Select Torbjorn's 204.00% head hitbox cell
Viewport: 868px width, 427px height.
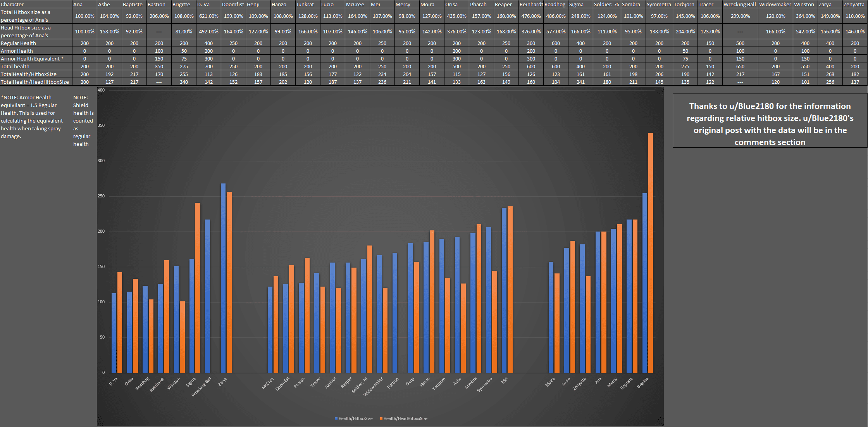[x=685, y=31]
